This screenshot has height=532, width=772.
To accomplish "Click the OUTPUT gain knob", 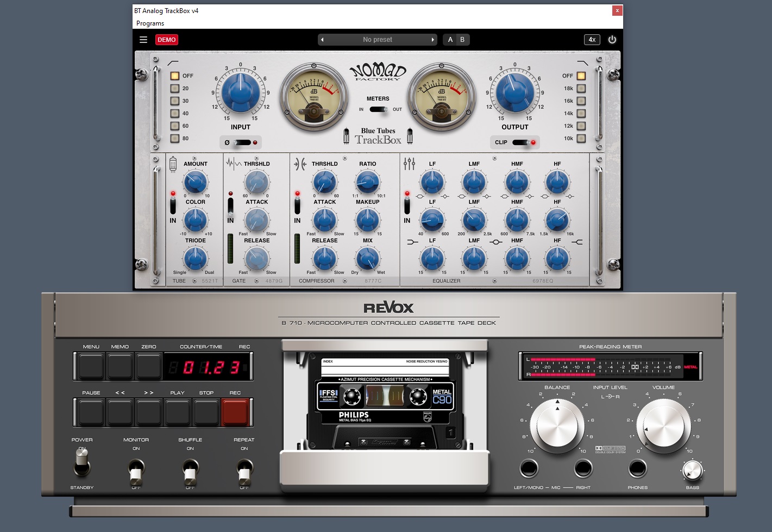I will pyautogui.click(x=515, y=92).
